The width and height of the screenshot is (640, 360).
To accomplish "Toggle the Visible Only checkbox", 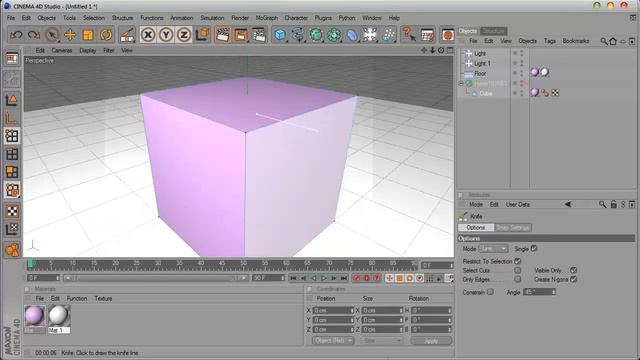I will coord(573,270).
